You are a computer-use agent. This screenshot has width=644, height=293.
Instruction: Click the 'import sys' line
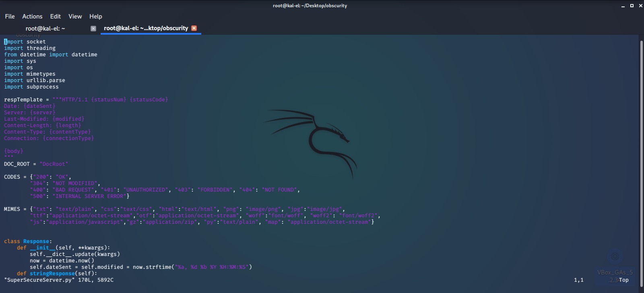click(20, 61)
